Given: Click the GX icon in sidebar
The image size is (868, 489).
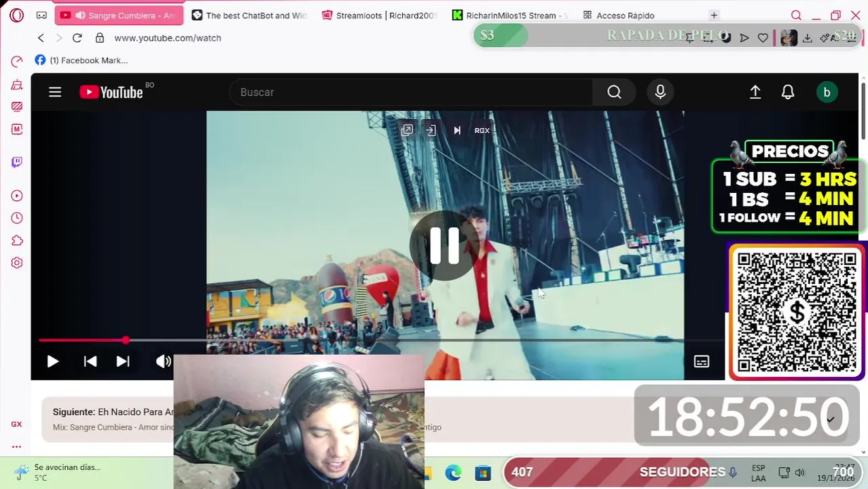Looking at the screenshot, I should (x=16, y=424).
